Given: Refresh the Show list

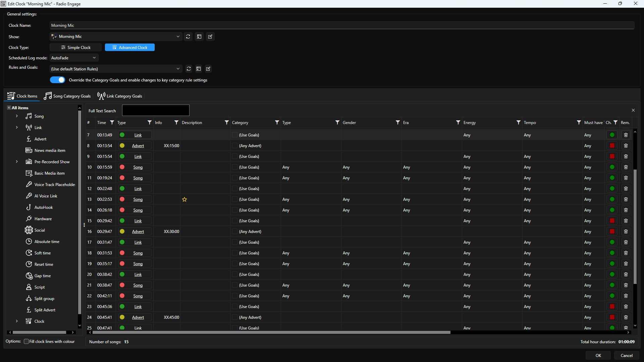Looking at the screenshot, I should pos(188,37).
